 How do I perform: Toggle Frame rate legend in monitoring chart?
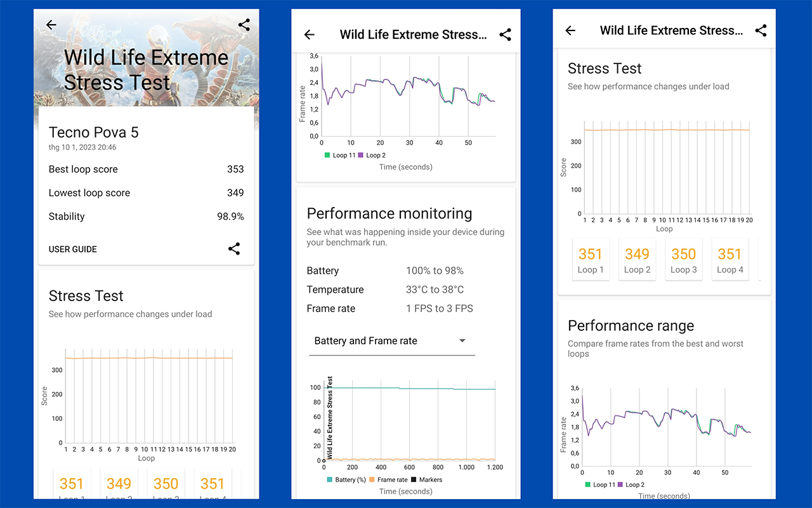(388, 480)
